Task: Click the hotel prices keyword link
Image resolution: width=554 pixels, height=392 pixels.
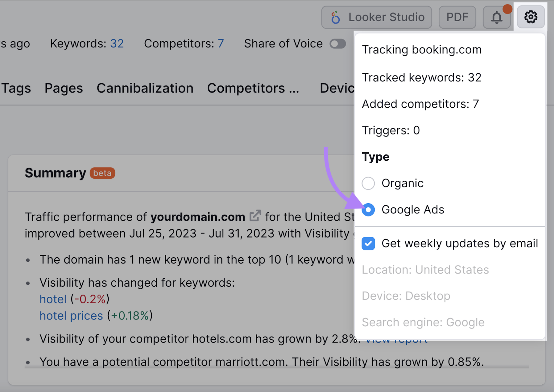Action: 71,315
